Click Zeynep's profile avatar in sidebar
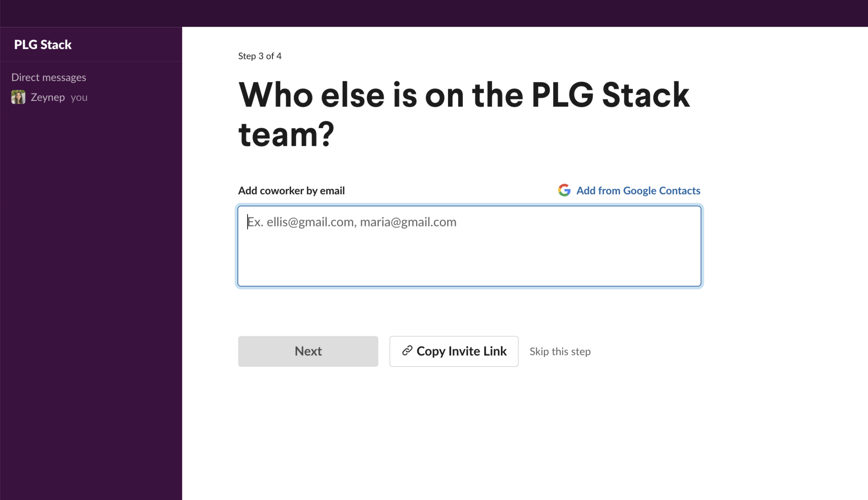 pos(18,97)
